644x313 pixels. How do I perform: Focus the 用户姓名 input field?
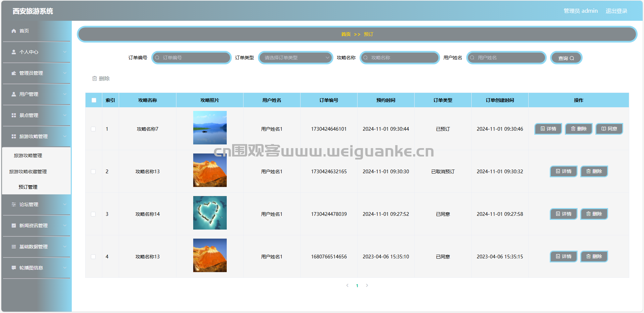506,58
